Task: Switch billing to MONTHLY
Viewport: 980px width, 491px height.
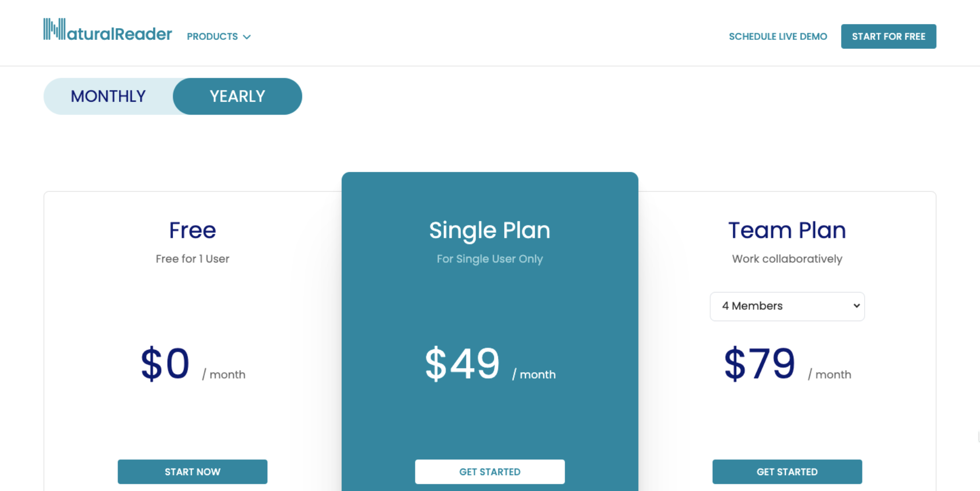Action: pos(108,96)
